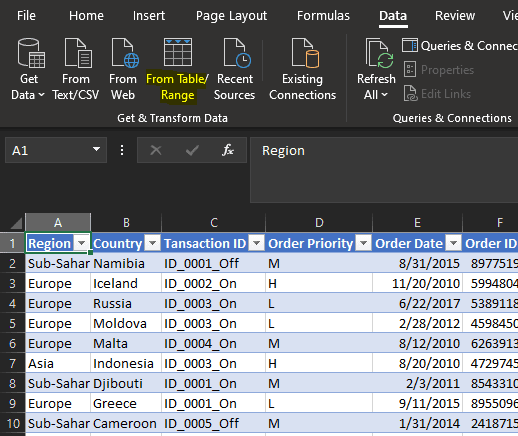Select From Table/Range command
This screenshot has height=436, width=518.
click(177, 69)
